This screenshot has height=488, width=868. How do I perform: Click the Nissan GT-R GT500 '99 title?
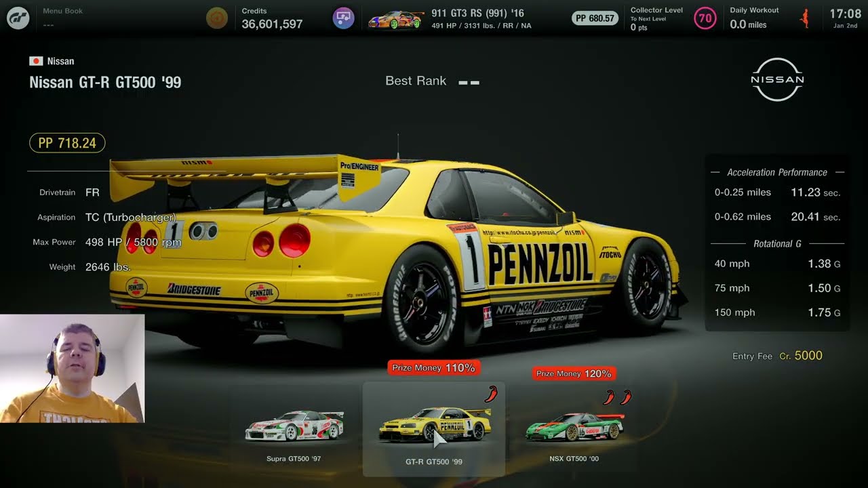[x=105, y=83]
